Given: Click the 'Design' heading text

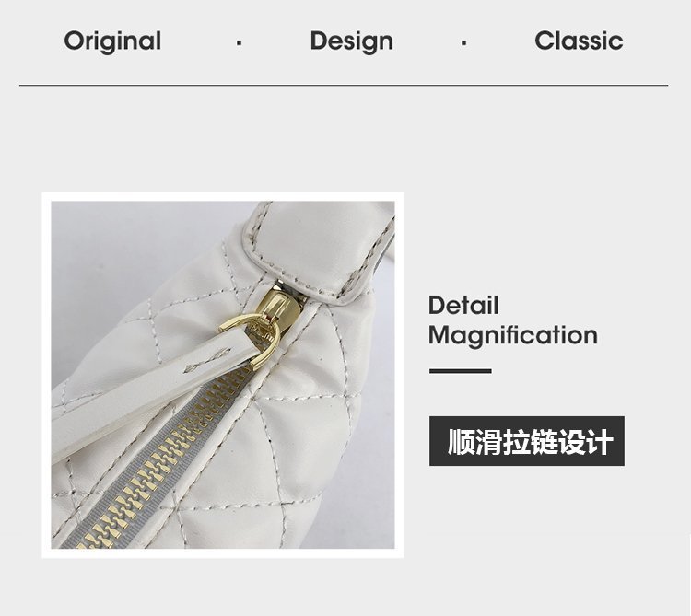Looking at the screenshot, I should (x=351, y=41).
